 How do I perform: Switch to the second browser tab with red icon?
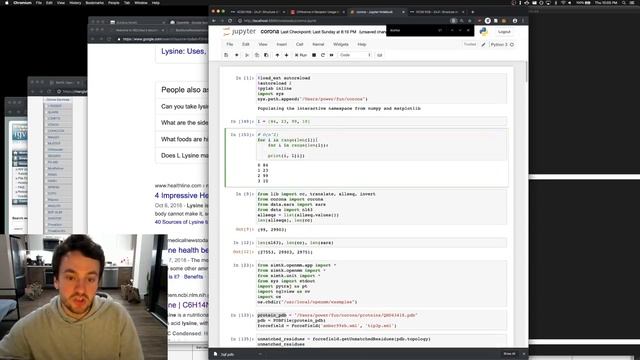click(x=318, y=12)
